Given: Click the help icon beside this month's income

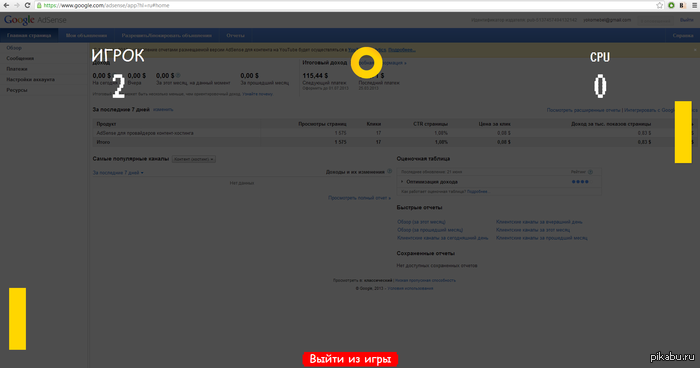Looking at the screenshot, I should pos(178,75).
